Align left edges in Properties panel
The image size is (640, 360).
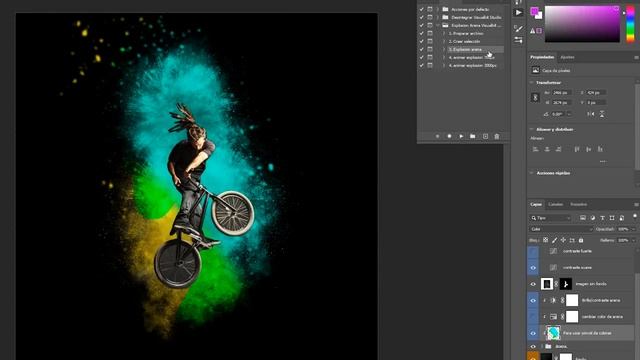click(x=536, y=149)
